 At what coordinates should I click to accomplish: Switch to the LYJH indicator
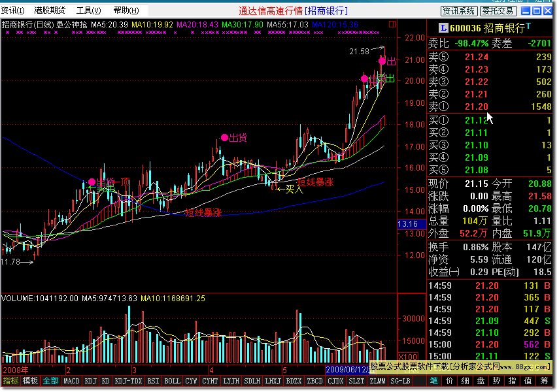coord(231,381)
